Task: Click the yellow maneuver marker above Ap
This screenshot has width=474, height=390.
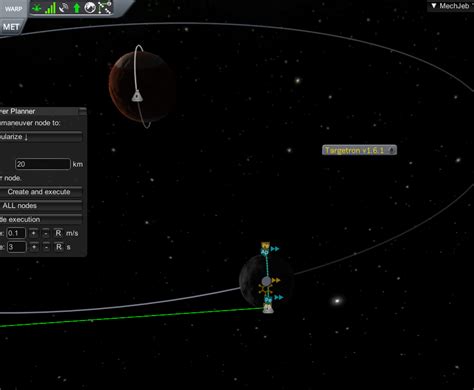Action: click(x=265, y=246)
